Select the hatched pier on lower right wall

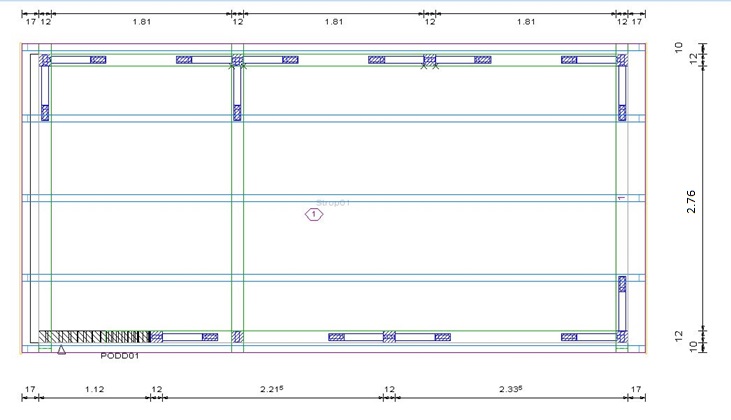621,286
